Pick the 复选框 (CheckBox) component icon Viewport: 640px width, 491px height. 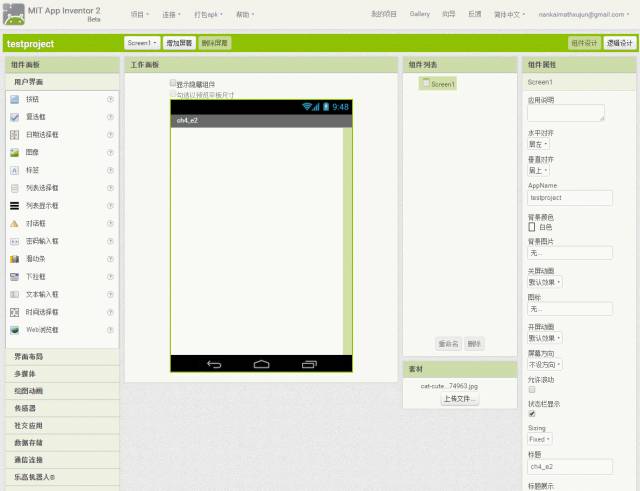(x=14, y=117)
